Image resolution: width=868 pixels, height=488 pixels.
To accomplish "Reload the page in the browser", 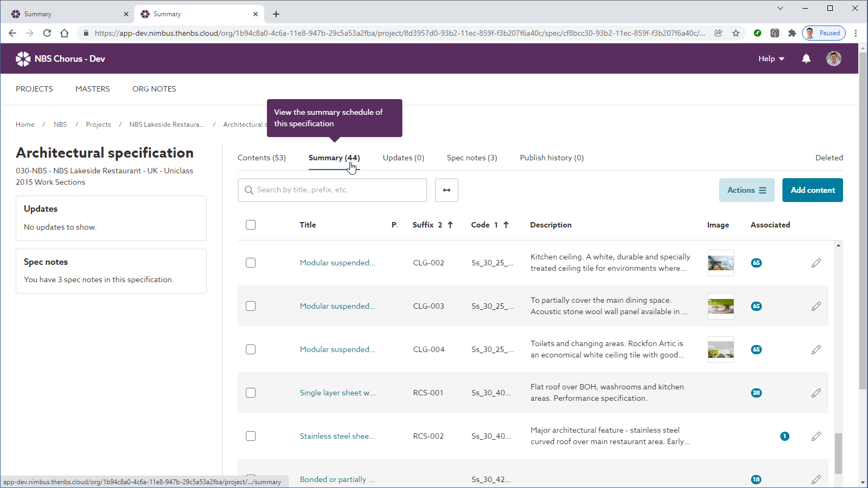I will (x=47, y=33).
